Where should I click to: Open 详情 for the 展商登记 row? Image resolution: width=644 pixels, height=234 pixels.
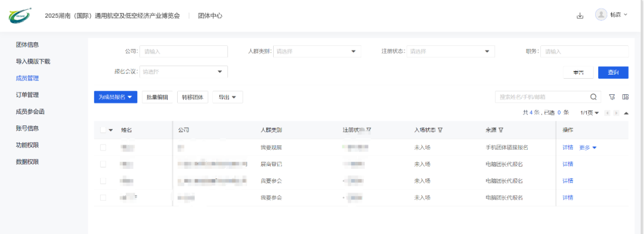pos(568,164)
